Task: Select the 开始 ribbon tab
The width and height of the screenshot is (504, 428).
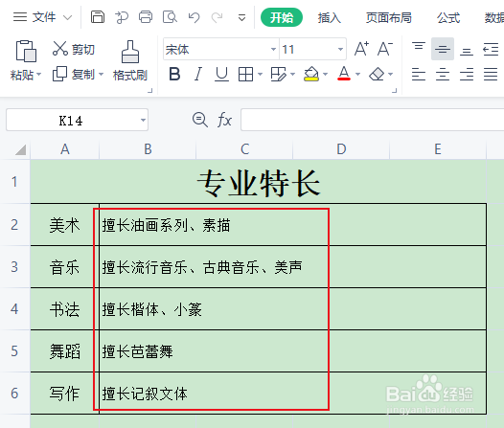Action: 282,17
